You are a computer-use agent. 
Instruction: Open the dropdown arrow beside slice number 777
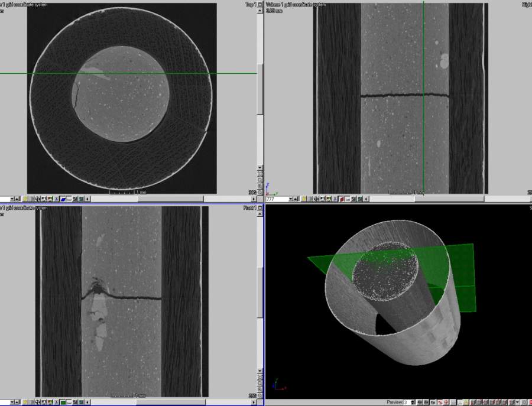(x=291, y=199)
